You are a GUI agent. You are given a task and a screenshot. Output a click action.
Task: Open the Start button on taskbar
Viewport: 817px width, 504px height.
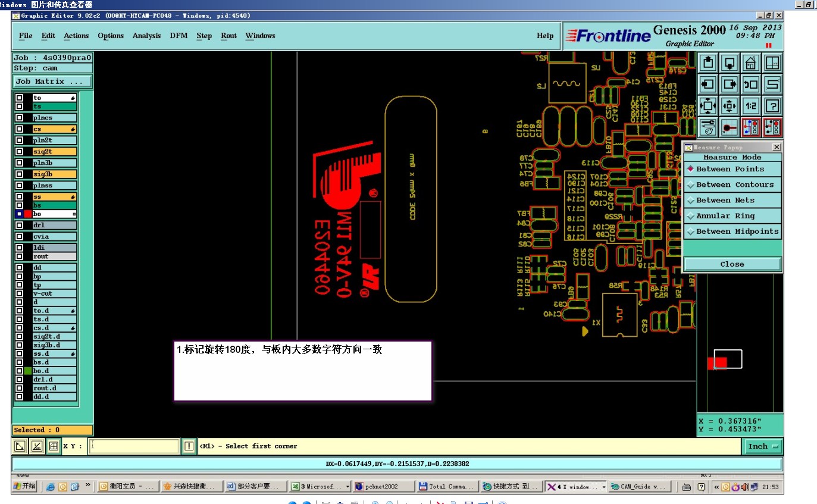click(x=24, y=487)
